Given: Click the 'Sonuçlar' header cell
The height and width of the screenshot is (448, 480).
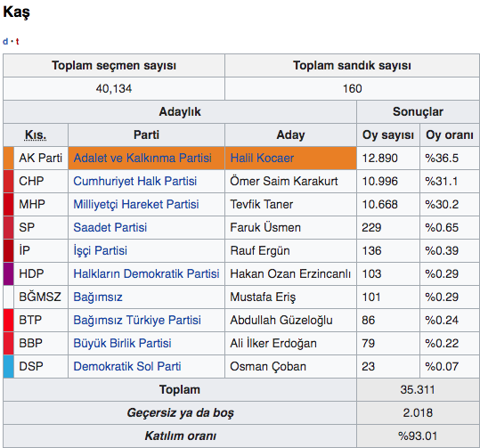Looking at the screenshot, I should click(x=419, y=111).
